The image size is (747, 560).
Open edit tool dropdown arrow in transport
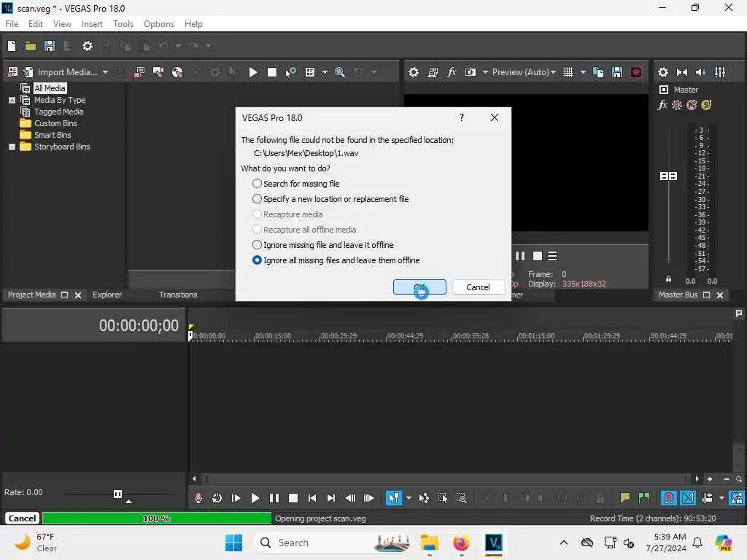click(x=409, y=498)
